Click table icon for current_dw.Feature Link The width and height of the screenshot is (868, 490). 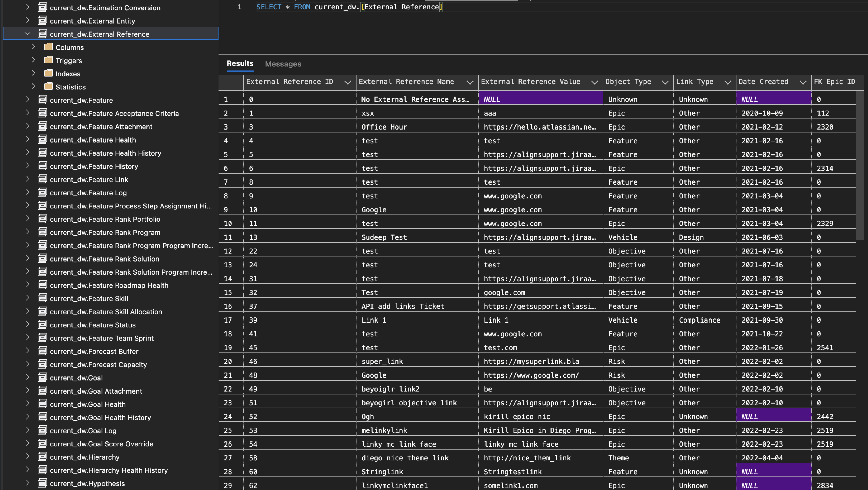pos(42,179)
